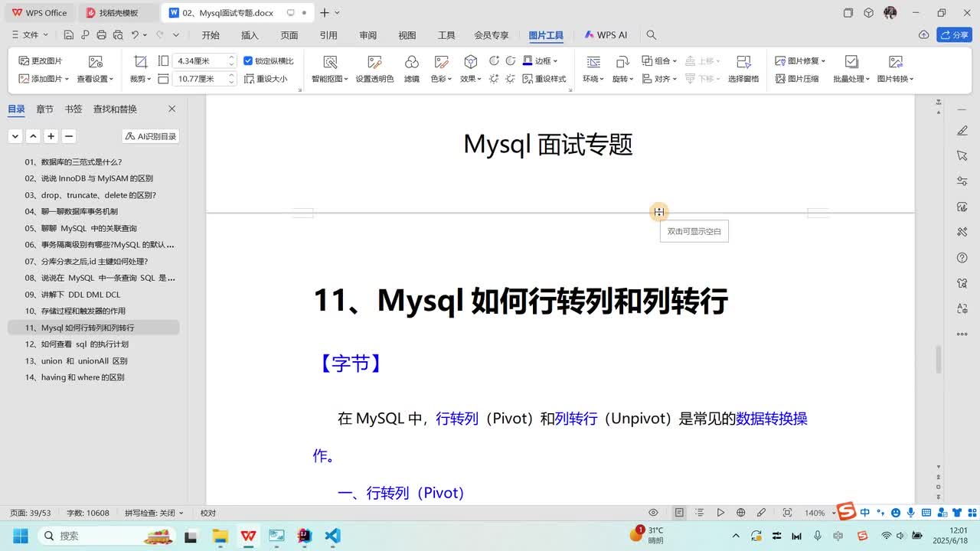Toggle 拼写检查 spell check in status bar
980x551 pixels.
pos(154,513)
